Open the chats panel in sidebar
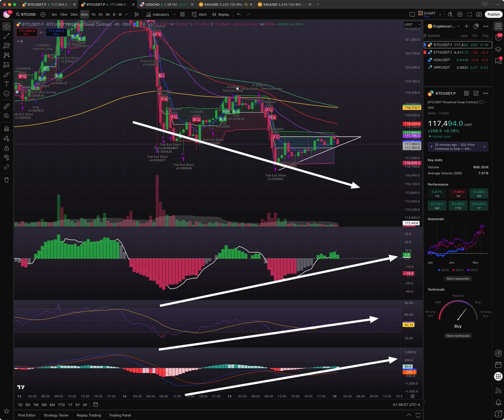 [x=498, y=61]
